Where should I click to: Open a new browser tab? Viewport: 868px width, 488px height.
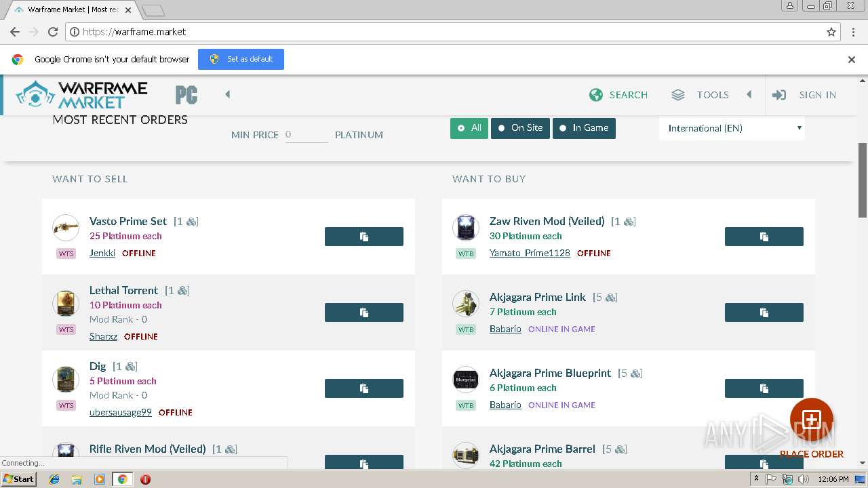(153, 10)
